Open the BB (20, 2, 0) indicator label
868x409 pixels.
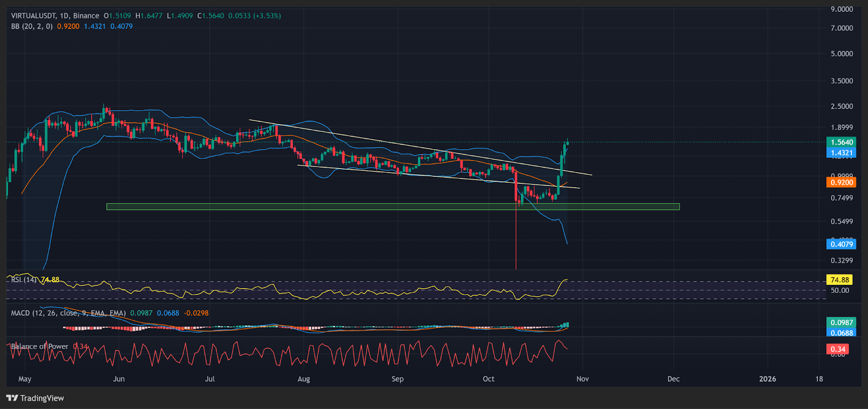tap(31, 26)
